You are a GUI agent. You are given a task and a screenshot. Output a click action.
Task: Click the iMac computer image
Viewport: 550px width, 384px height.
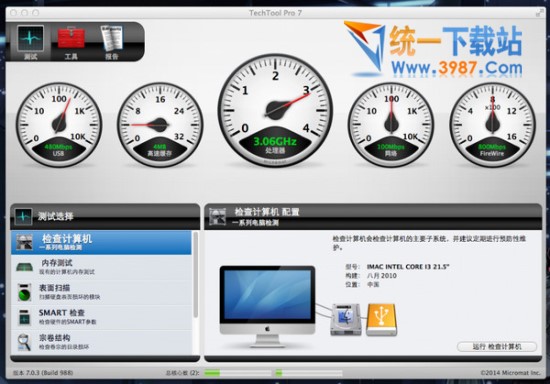(x=268, y=306)
